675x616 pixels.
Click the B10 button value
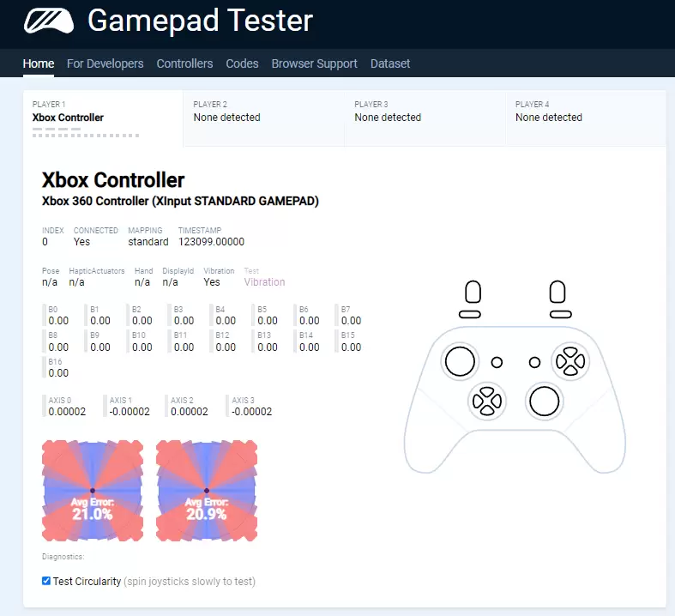(x=142, y=347)
